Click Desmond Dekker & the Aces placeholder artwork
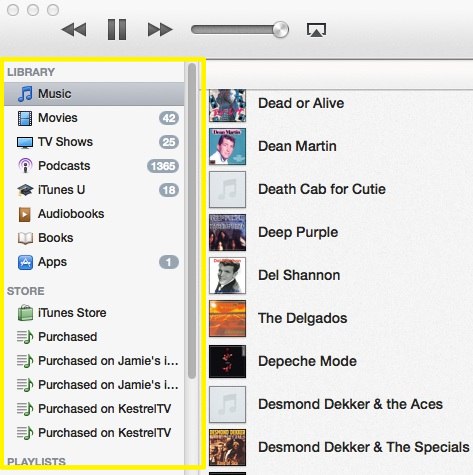 (x=227, y=405)
